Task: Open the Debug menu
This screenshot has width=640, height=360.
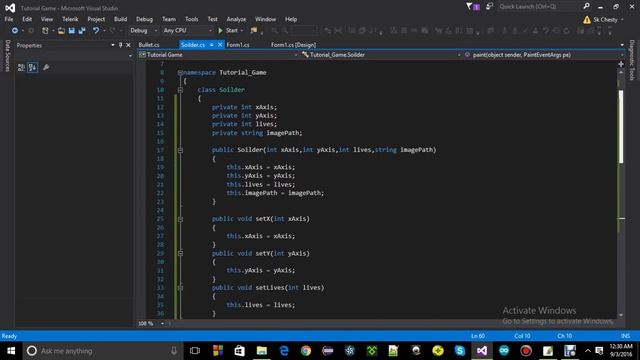Action: coord(144,19)
